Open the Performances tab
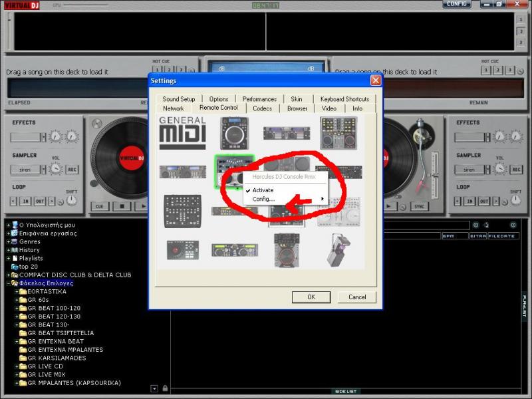The width and height of the screenshot is (532, 399). tap(259, 99)
